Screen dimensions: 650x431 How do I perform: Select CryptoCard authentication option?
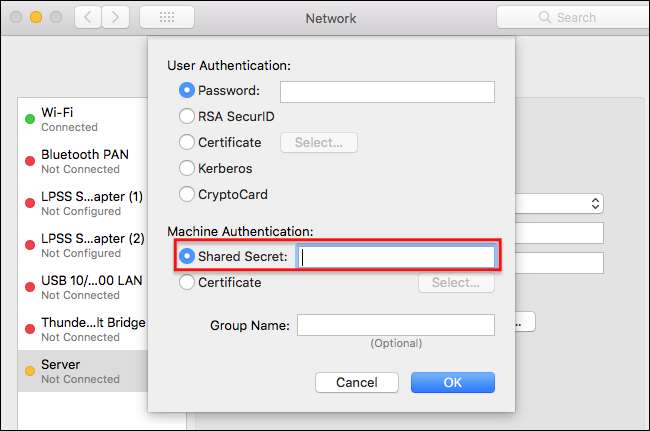pyautogui.click(x=187, y=195)
